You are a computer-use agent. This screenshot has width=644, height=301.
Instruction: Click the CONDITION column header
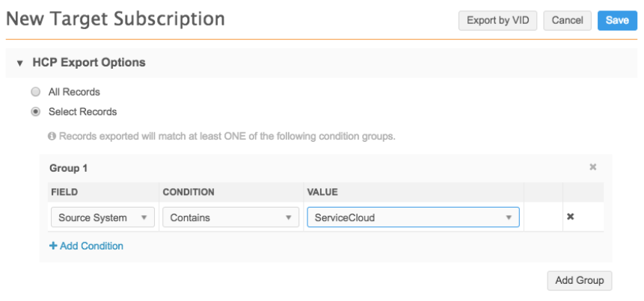[x=188, y=192]
